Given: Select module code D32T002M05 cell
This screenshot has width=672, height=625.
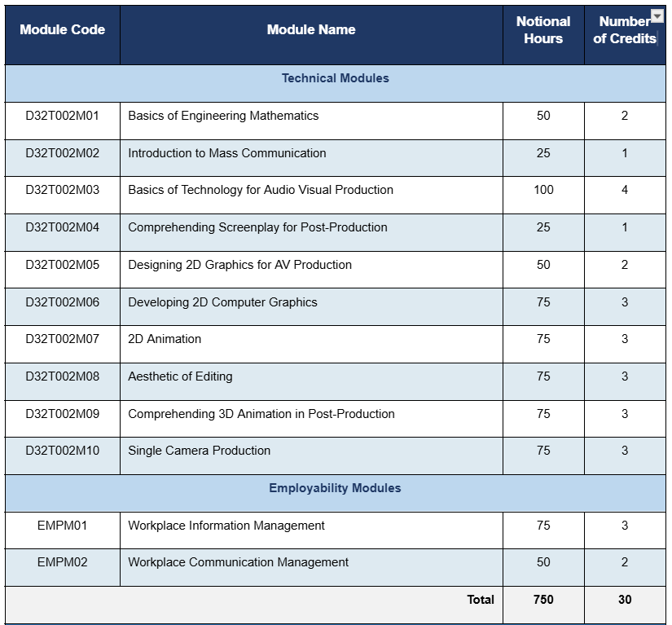Looking at the screenshot, I should click(x=63, y=265).
